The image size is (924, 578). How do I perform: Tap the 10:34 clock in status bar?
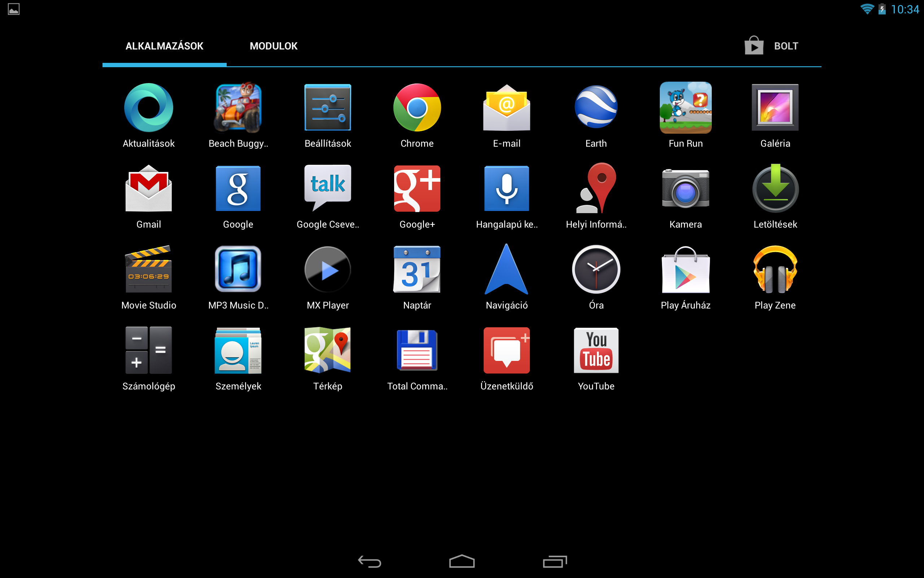pos(905,9)
